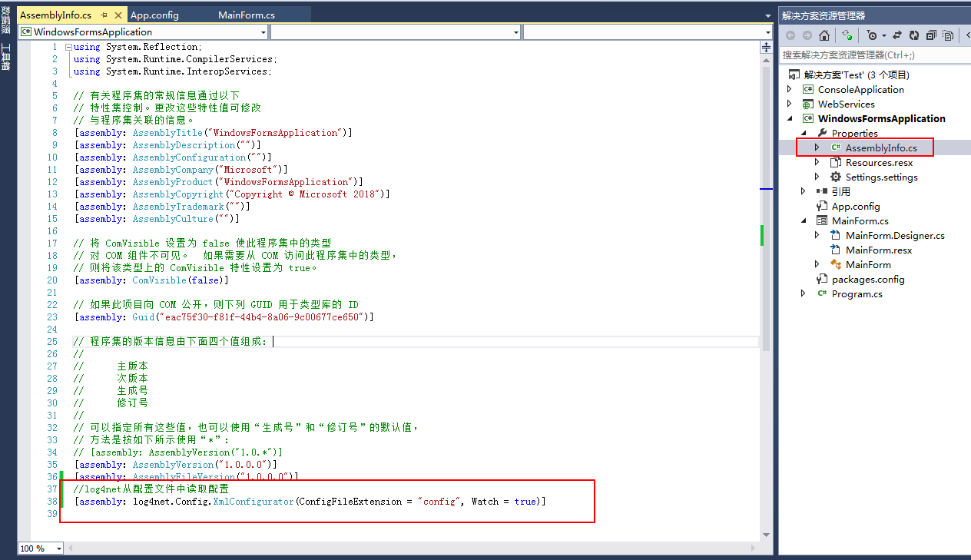The image size is (971, 560).
Task: Click the wrench file icon of packages.config
Action: point(822,279)
